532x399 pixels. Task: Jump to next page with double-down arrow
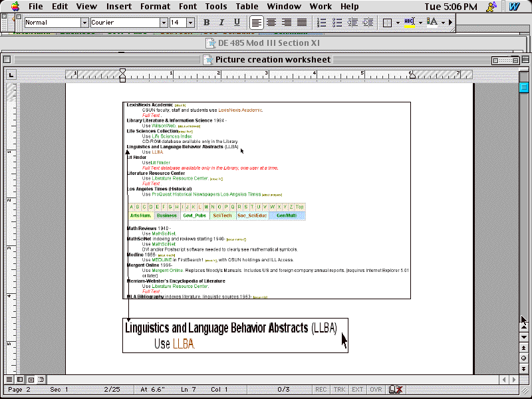click(x=523, y=368)
